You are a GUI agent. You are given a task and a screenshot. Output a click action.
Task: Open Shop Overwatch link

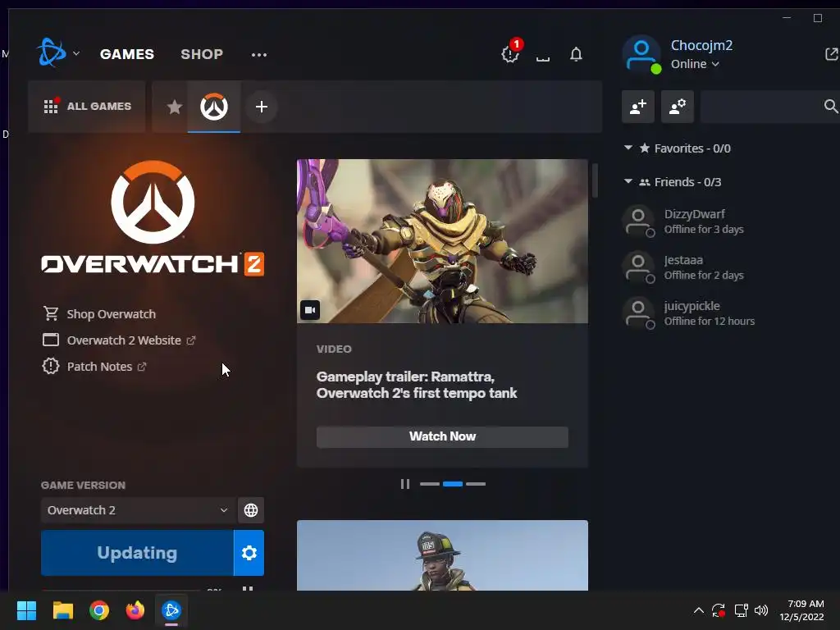pyautogui.click(x=99, y=314)
